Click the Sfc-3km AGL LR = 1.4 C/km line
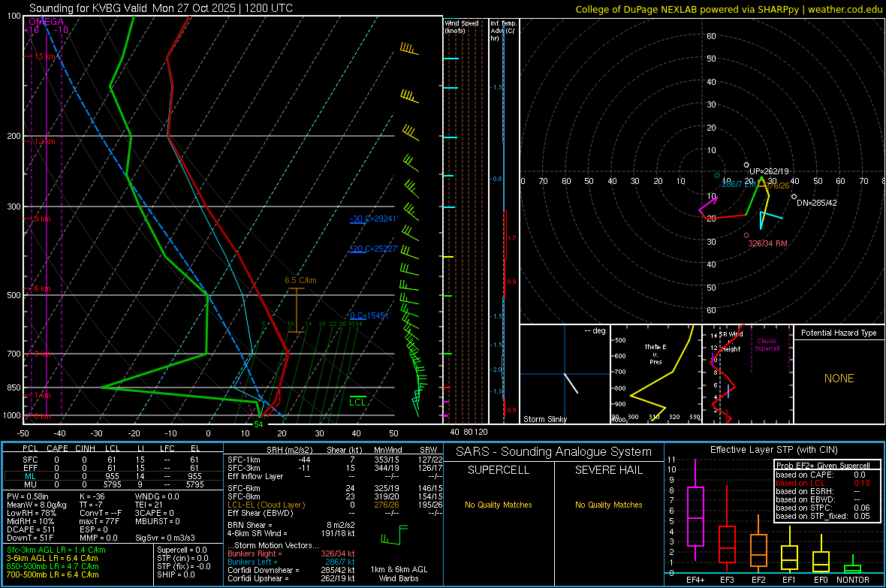 [x=56, y=550]
